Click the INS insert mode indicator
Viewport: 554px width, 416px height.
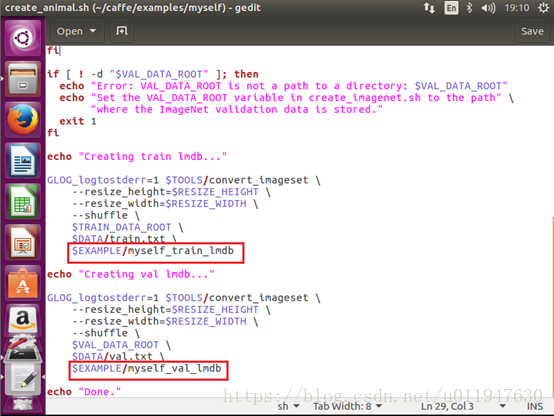point(535,406)
